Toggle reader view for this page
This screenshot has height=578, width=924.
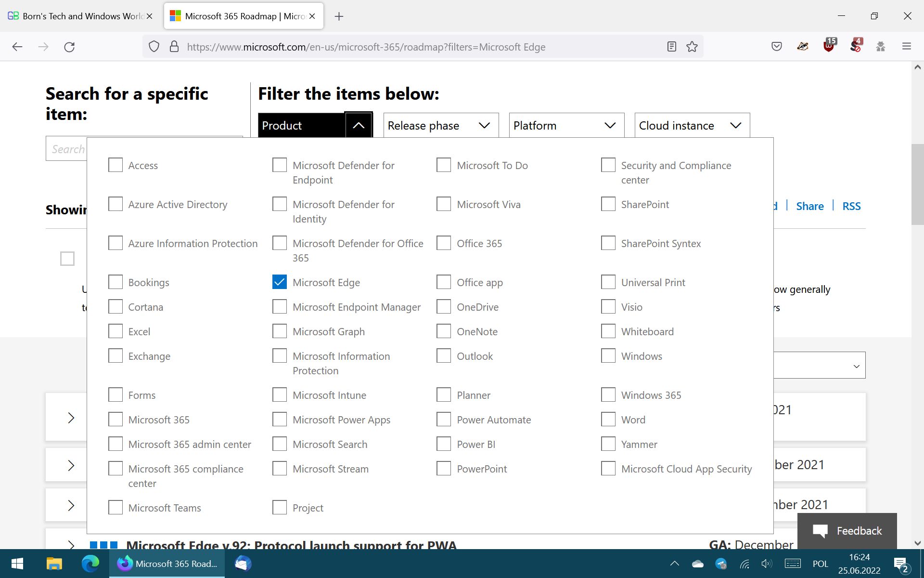672,47
